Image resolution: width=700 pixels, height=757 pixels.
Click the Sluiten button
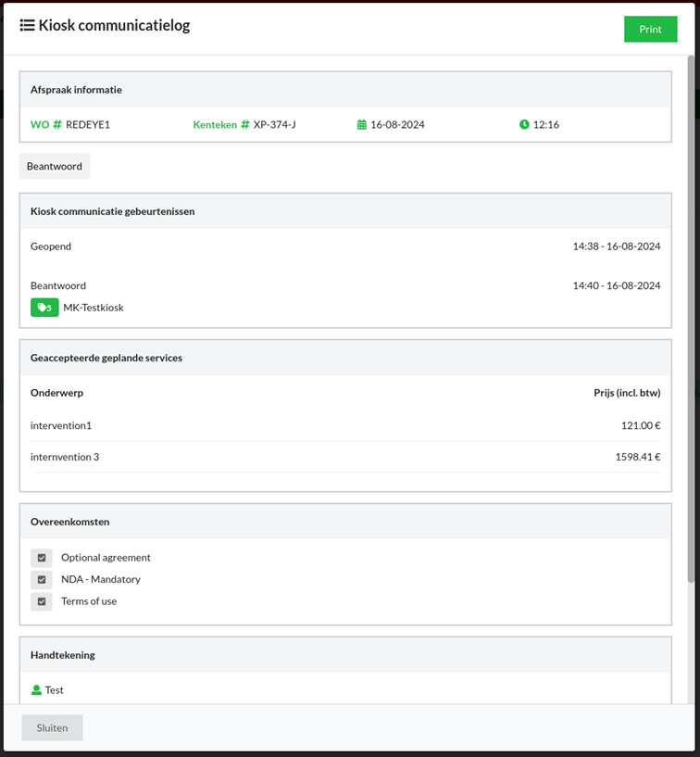click(52, 728)
